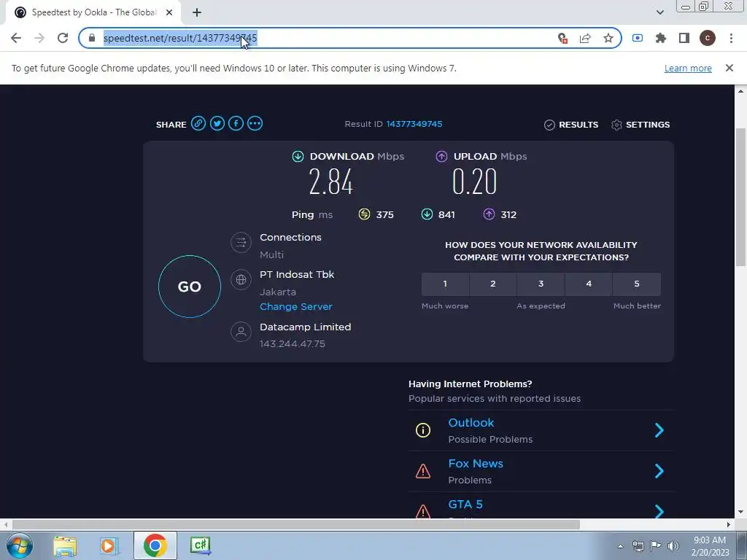The image size is (747, 560).
Task: Open Windows Start menu
Action: coord(19,545)
